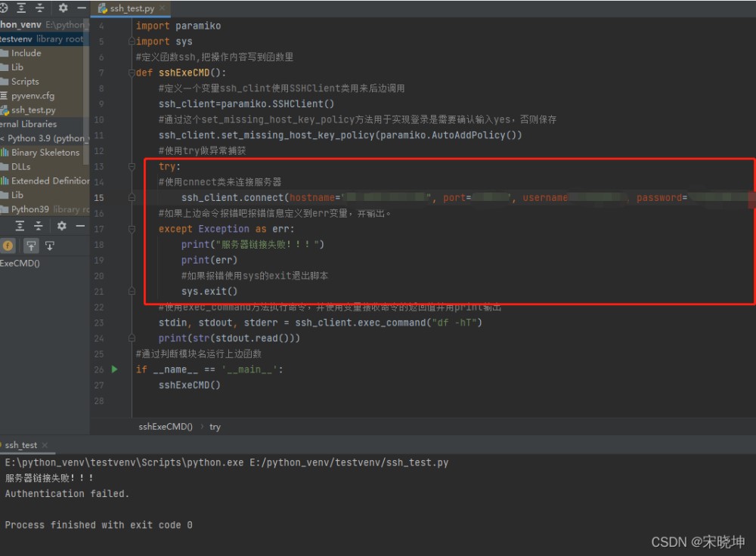Click the "except Exception as err:" line
Image resolution: width=756 pixels, height=556 pixels.
tap(227, 229)
